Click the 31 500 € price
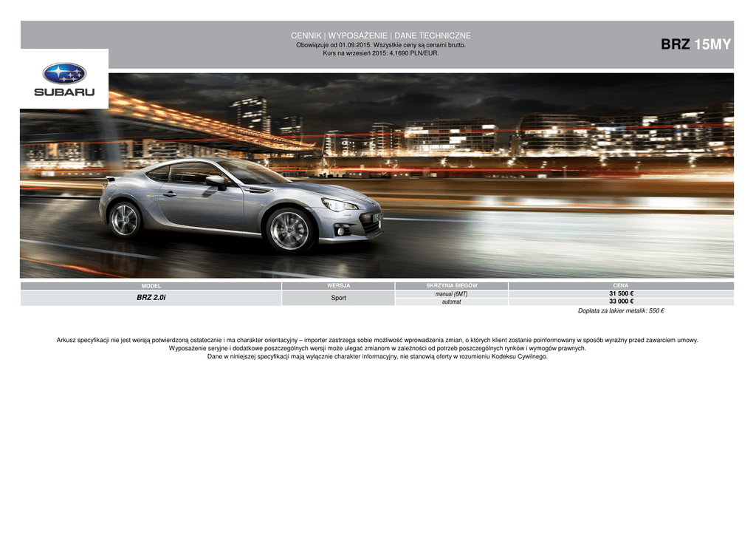 (x=621, y=293)
